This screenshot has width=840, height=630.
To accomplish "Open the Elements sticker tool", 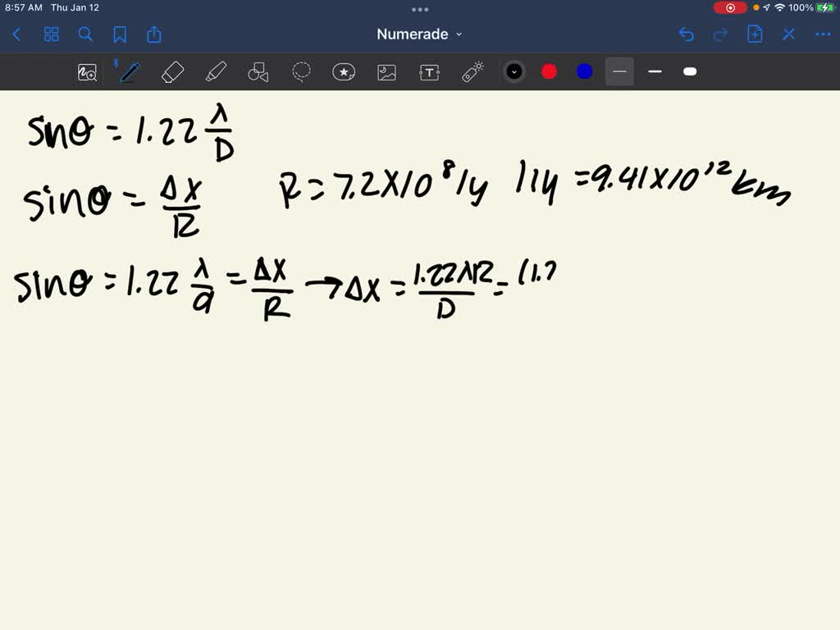I will (344, 72).
